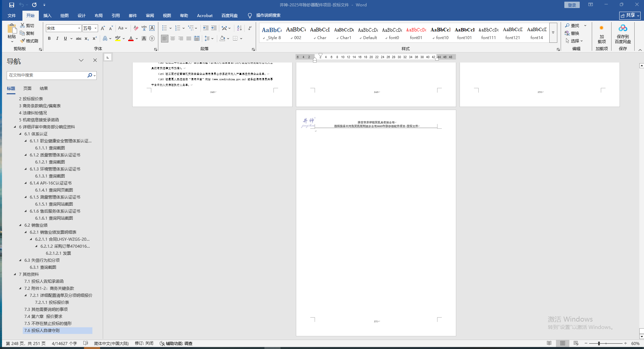Click the Cut scissors icon
Screen dimensions: 644x349
[22, 25]
